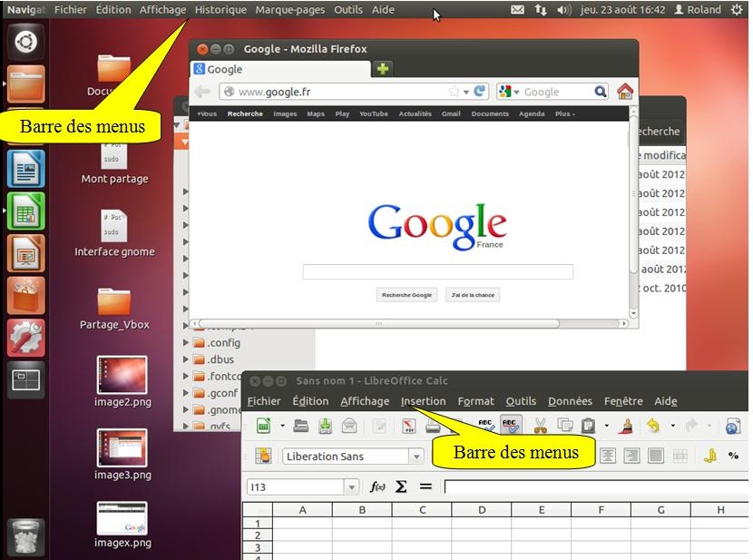Click Firefox vertical scrollbar down arrow

633,313
